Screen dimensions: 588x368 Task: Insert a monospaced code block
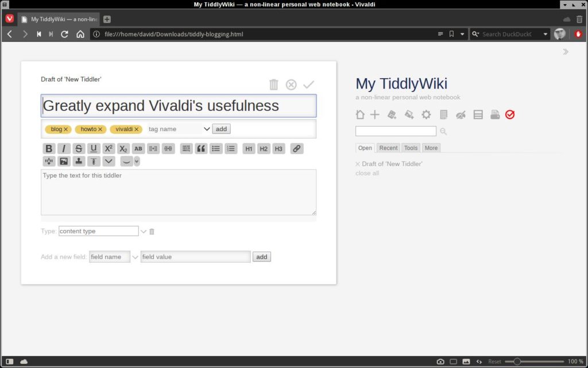pyautogui.click(x=186, y=149)
